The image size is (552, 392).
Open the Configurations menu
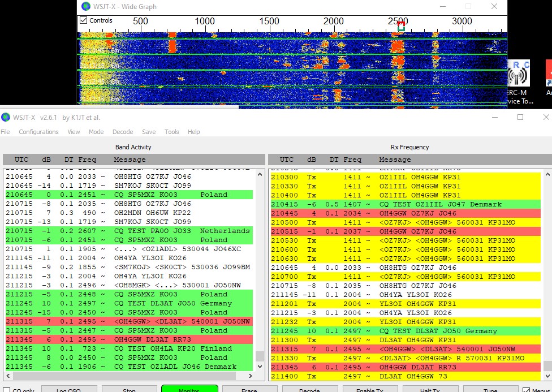pos(38,132)
